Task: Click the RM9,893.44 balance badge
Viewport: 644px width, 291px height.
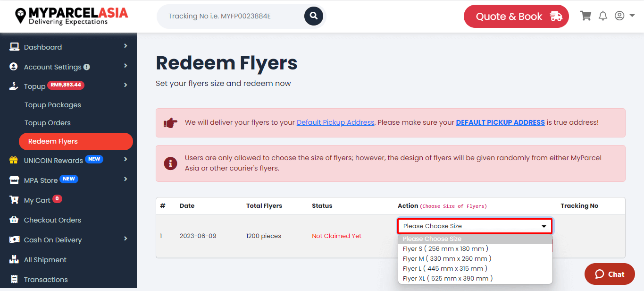Action: pos(66,85)
